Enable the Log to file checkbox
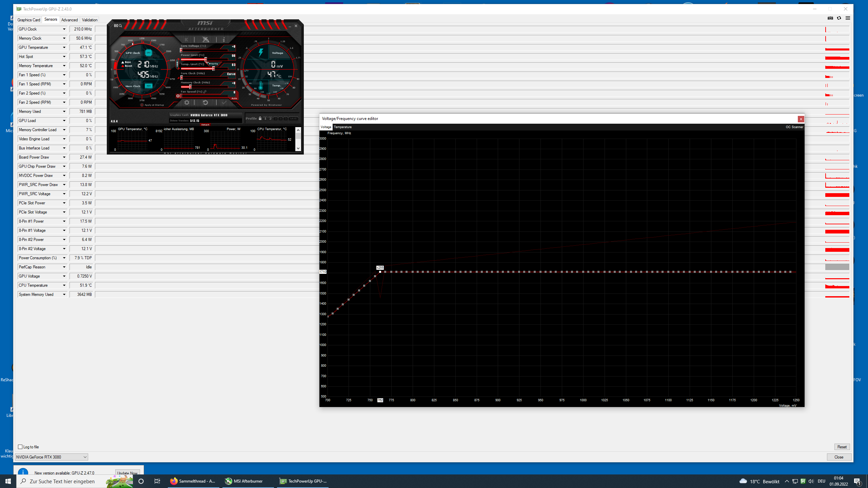 (x=20, y=447)
